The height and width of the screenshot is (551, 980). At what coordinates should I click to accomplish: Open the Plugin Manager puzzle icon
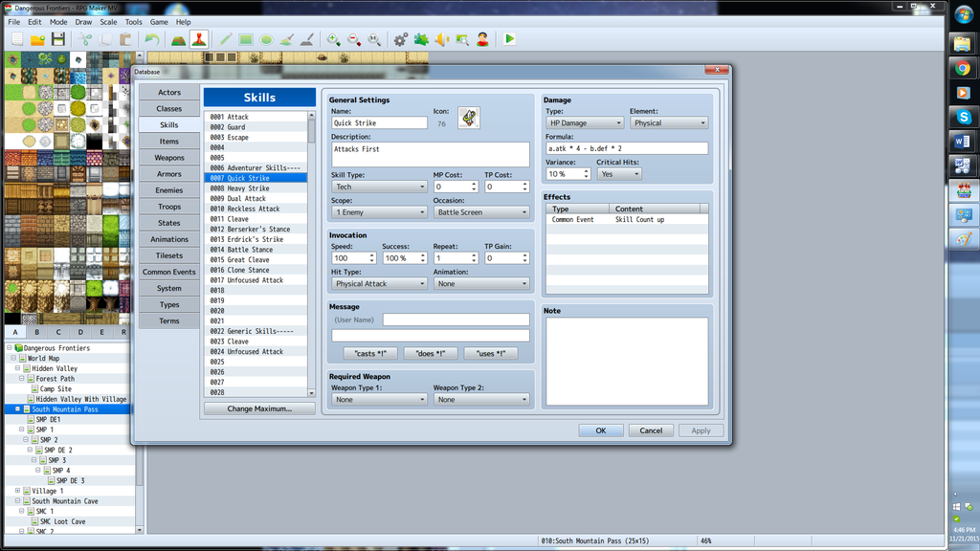pyautogui.click(x=421, y=39)
